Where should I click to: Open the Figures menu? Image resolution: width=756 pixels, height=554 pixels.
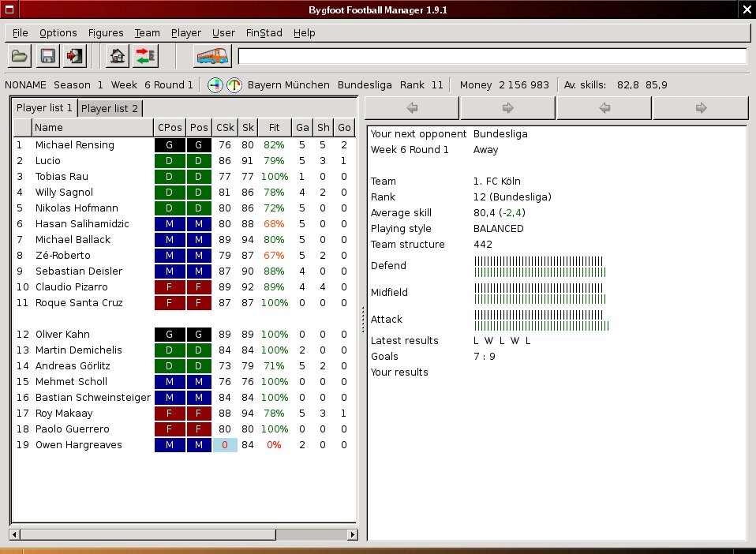point(106,32)
